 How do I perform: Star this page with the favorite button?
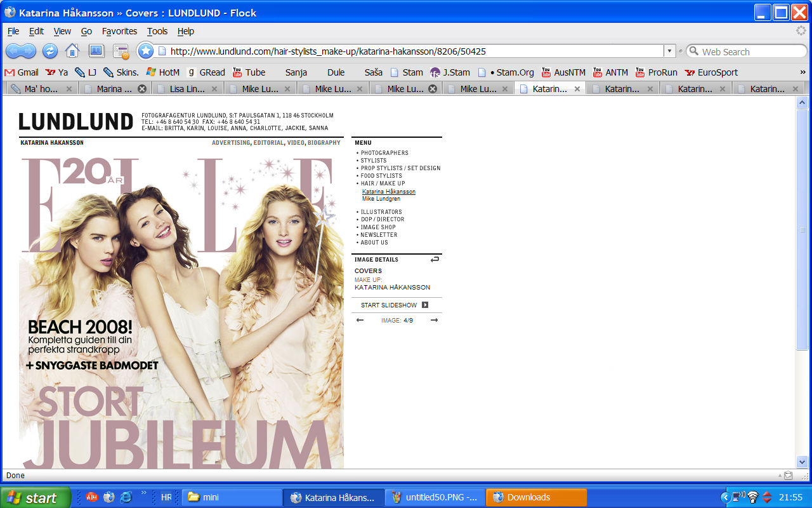coord(145,51)
